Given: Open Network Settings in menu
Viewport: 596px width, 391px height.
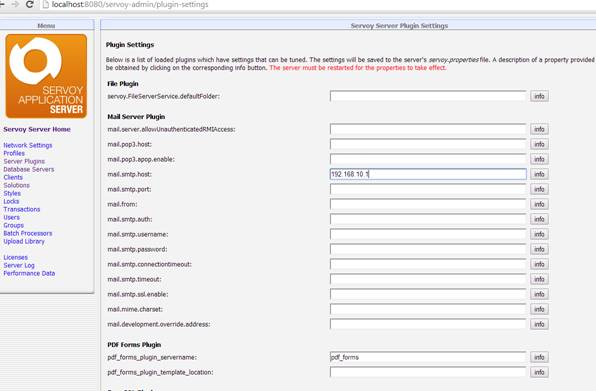Looking at the screenshot, I should pos(28,145).
